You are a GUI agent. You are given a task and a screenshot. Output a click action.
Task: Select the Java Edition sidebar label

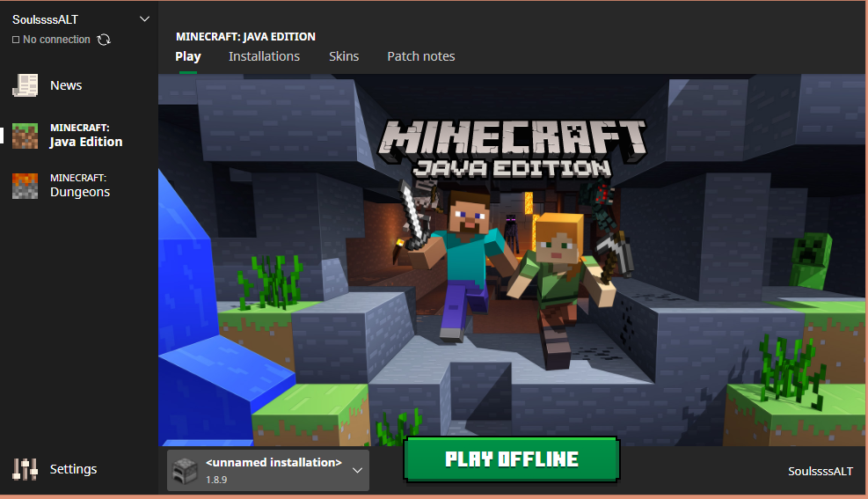(x=86, y=136)
